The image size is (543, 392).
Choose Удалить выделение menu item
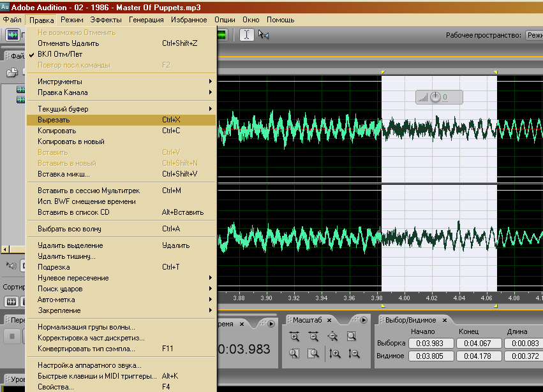click(x=121, y=245)
